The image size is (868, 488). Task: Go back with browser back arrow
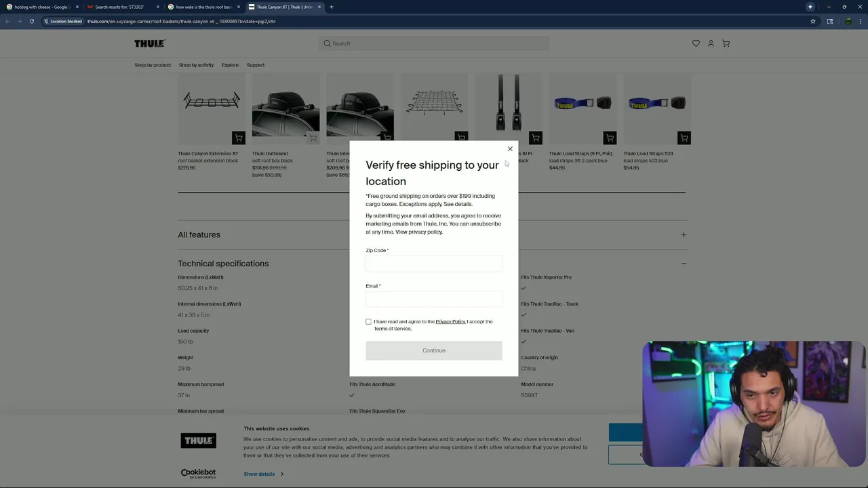click(7, 21)
